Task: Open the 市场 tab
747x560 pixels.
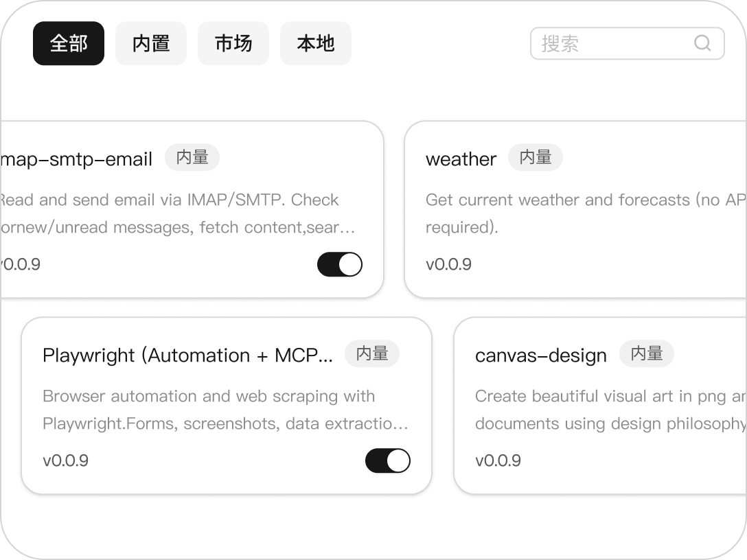Action: coord(233,43)
